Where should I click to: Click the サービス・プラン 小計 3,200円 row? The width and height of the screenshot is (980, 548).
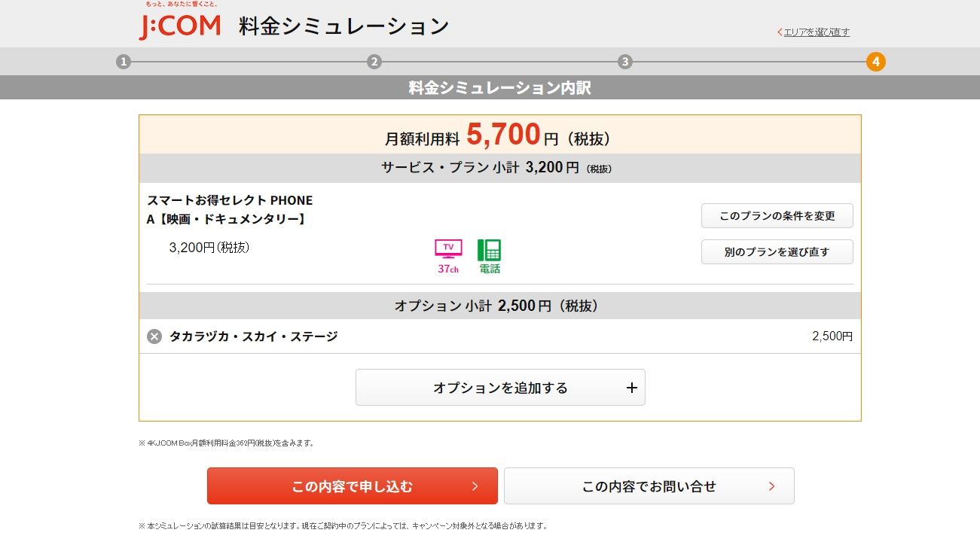tap(500, 168)
